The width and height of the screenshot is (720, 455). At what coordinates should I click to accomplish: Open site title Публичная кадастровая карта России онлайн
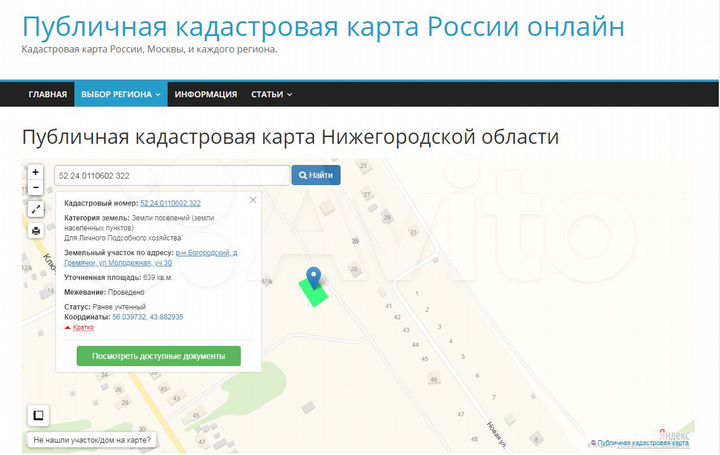(323, 26)
